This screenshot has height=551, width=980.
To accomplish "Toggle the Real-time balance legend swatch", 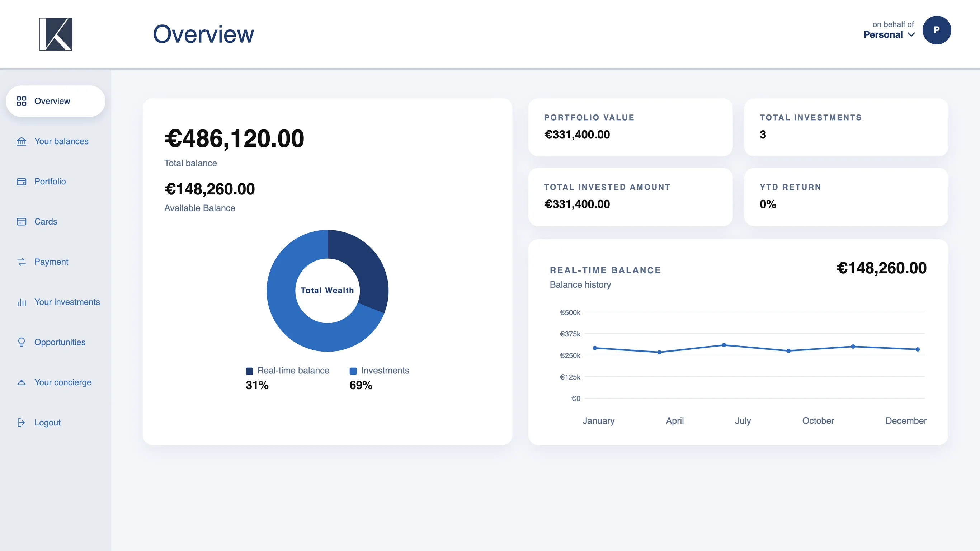I will 250,371.
